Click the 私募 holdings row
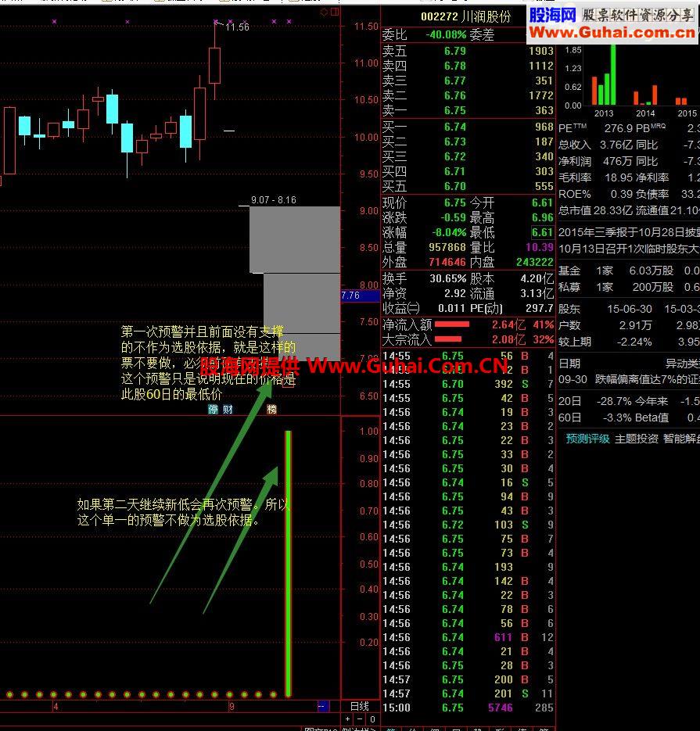Image resolution: width=700 pixels, height=731 pixels. tap(629, 287)
